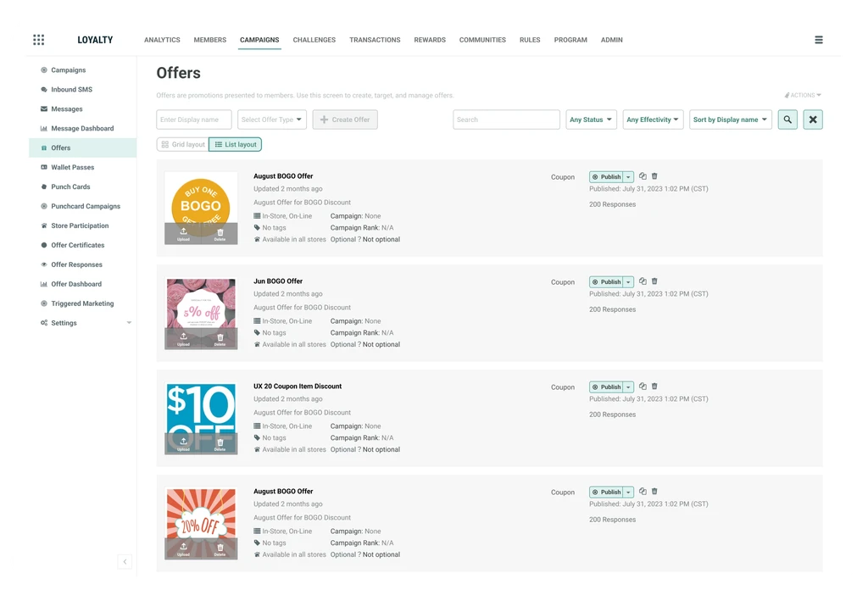The image size is (868, 601).
Task: Delete image on 5% off thumbnail
Action: coord(220,339)
